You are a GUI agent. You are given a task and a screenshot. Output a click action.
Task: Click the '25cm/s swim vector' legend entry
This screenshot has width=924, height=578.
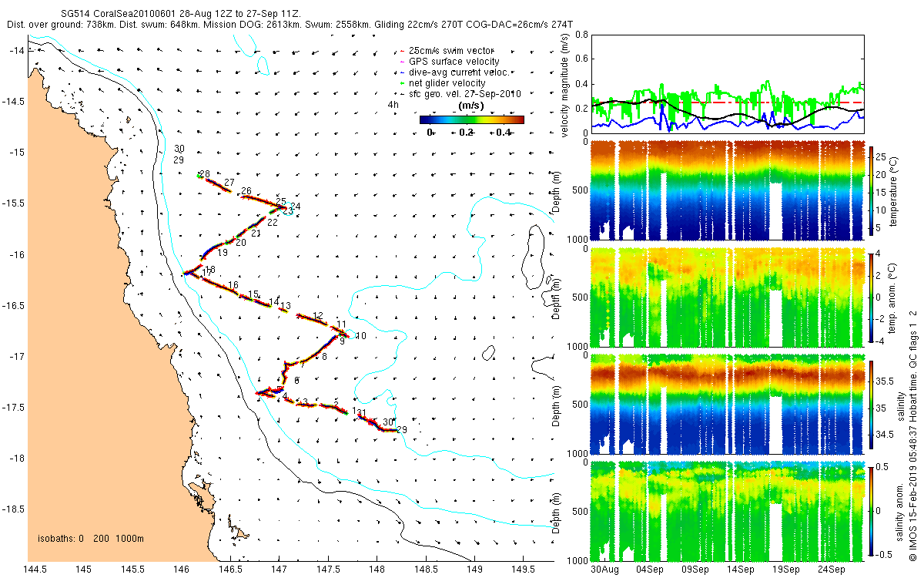445,50
